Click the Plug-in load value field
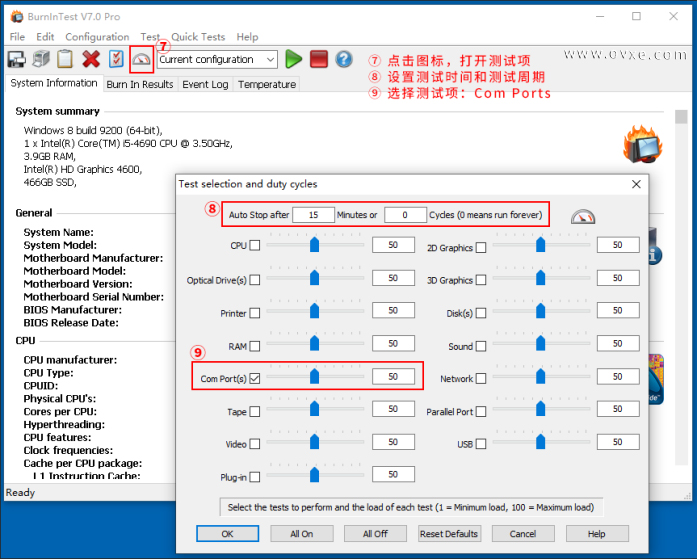The image size is (698, 560). pyautogui.click(x=393, y=475)
